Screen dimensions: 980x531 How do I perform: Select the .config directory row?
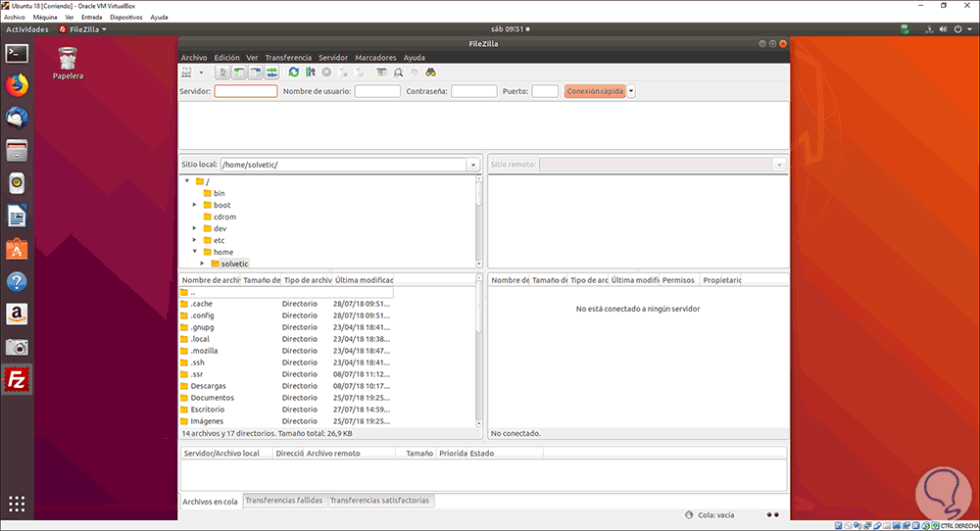(x=285, y=315)
